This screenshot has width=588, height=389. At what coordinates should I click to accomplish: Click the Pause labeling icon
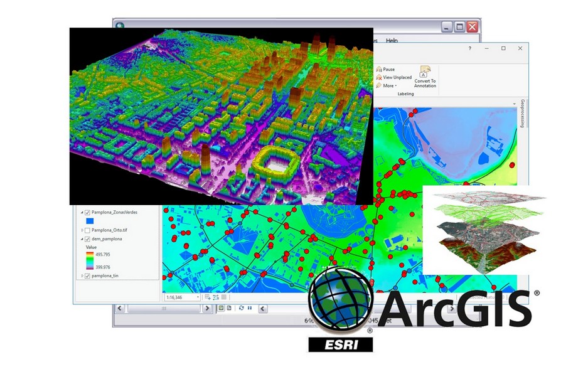[379, 69]
